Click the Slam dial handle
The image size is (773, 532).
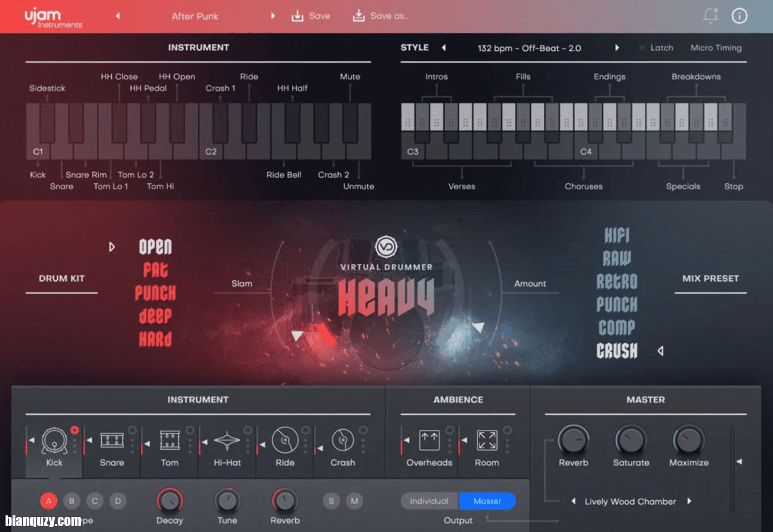click(297, 336)
